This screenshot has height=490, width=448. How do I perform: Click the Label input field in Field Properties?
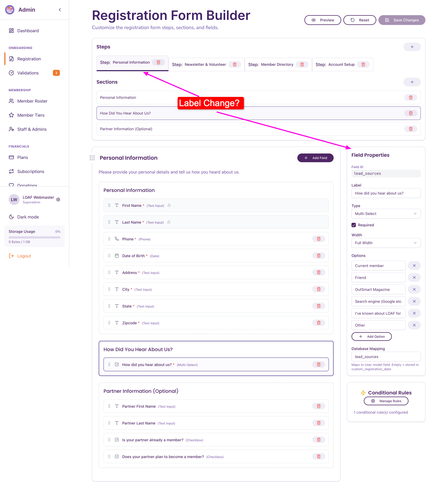[x=386, y=193]
